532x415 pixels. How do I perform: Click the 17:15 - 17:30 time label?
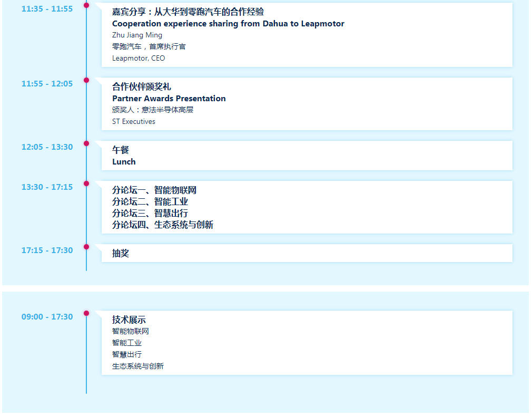pos(47,250)
